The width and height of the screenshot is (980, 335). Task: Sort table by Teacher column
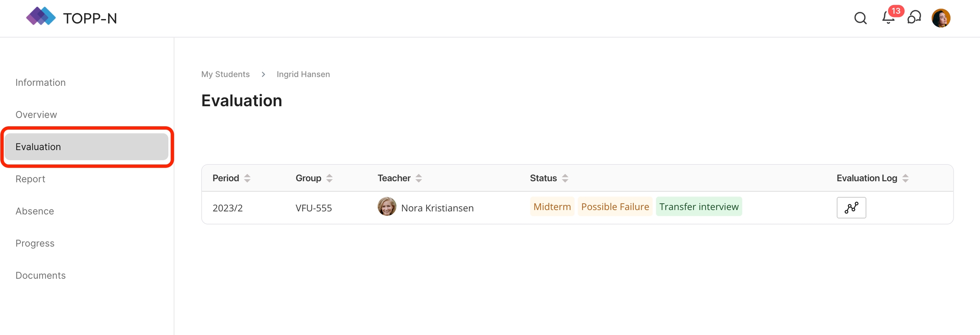point(419,178)
